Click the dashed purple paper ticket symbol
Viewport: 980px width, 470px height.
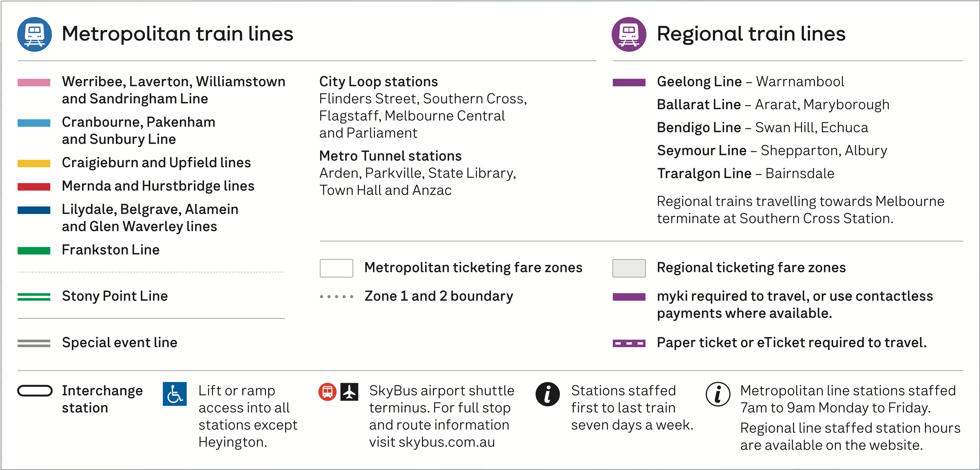pyautogui.click(x=629, y=343)
